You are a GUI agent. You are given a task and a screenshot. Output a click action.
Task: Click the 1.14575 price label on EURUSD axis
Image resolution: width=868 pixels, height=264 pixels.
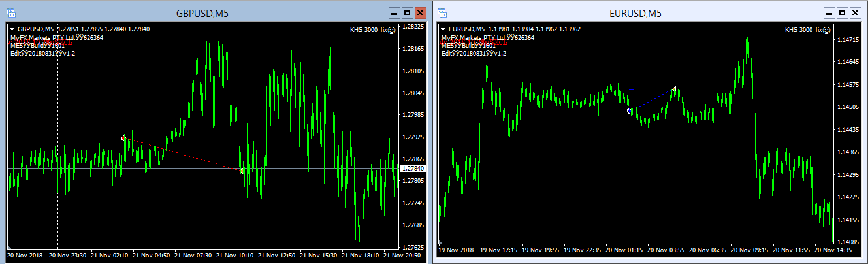pyautogui.click(x=848, y=85)
